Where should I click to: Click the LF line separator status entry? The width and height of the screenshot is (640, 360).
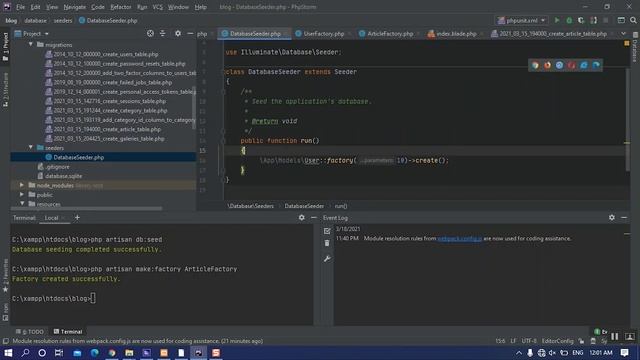[513, 341]
